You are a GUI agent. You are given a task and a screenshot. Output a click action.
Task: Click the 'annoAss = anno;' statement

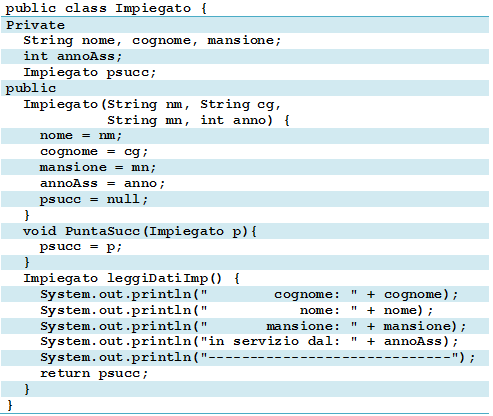(x=102, y=183)
